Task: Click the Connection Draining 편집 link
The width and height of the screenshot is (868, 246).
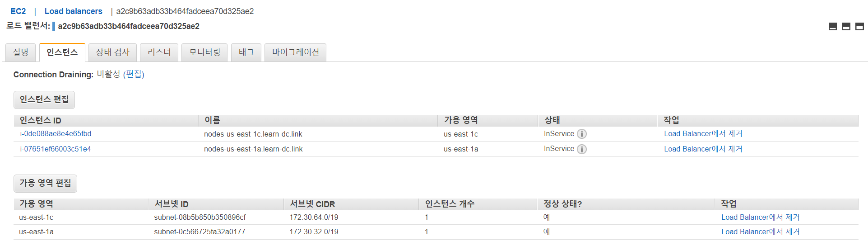Action: (x=134, y=74)
